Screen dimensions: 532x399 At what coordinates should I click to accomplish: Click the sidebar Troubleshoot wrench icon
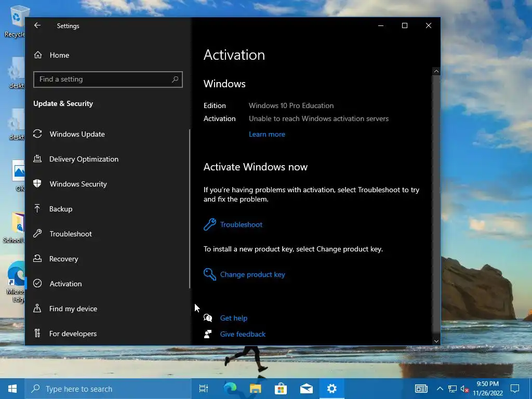tap(37, 233)
